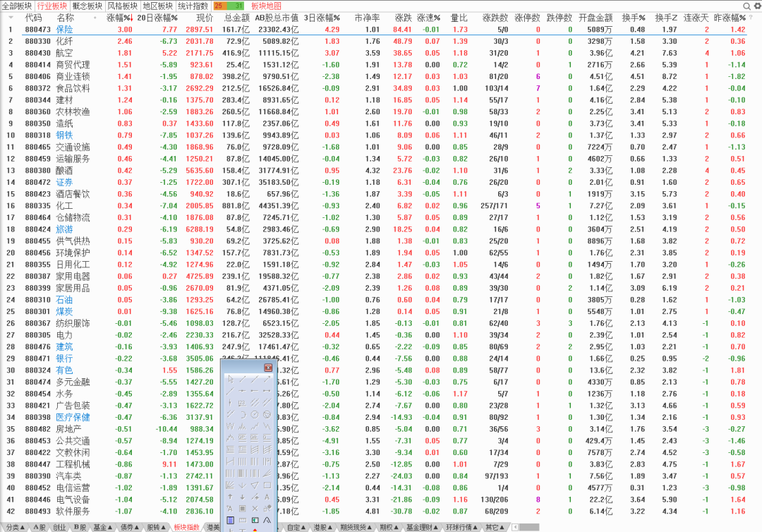Image resolution: width=762 pixels, height=532 pixels.
Task: Switch to 全部板块 tab
Action: [17, 6]
